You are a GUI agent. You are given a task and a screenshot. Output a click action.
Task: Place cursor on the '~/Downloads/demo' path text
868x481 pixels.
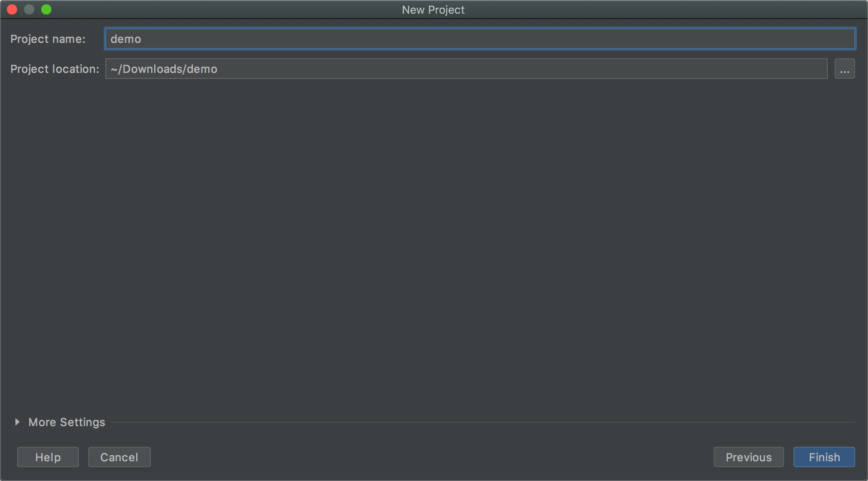tap(164, 69)
